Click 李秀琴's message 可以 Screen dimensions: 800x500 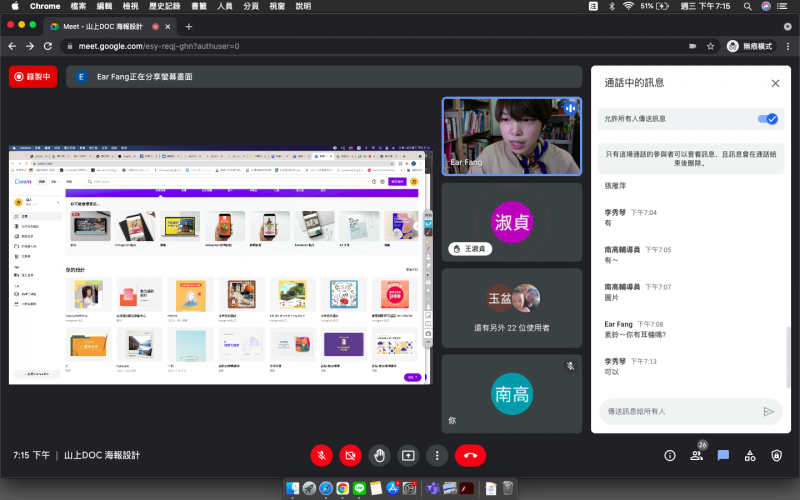(611, 372)
